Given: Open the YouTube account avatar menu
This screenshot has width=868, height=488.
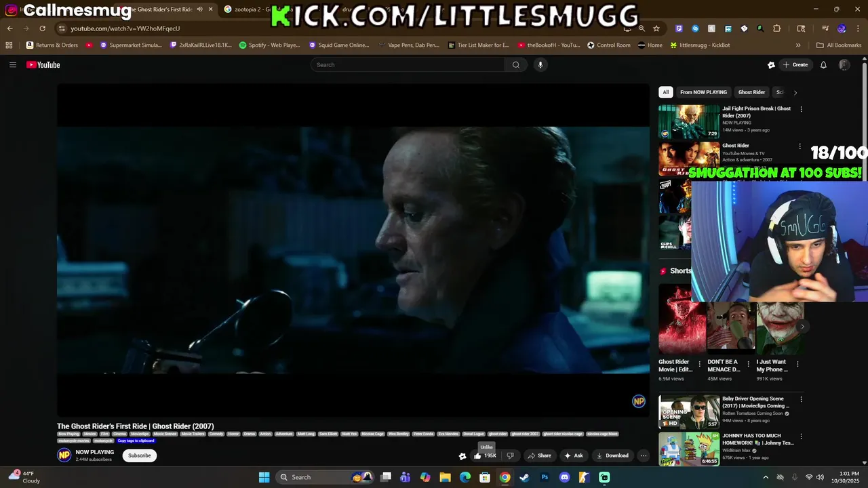Looking at the screenshot, I should point(844,65).
